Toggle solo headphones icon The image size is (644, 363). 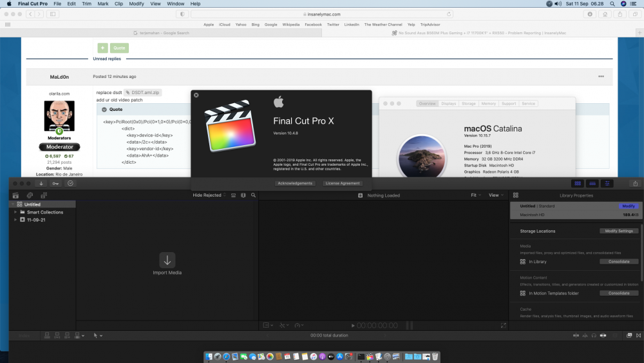tap(594, 335)
